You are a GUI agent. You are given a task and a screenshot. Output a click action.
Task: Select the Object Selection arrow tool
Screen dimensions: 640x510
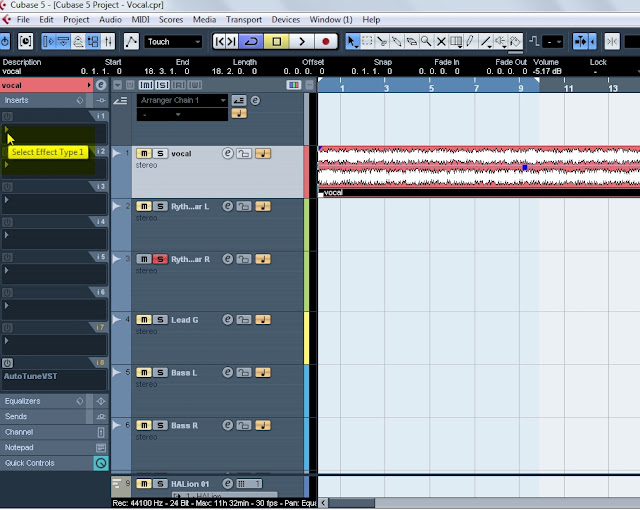(x=351, y=41)
